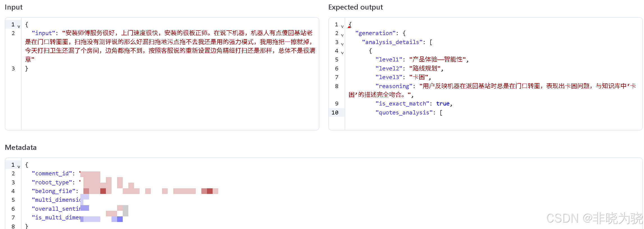Click the "路线规划" value
Image resolution: width=644 pixels, height=229 pixels.
(425, 68)
